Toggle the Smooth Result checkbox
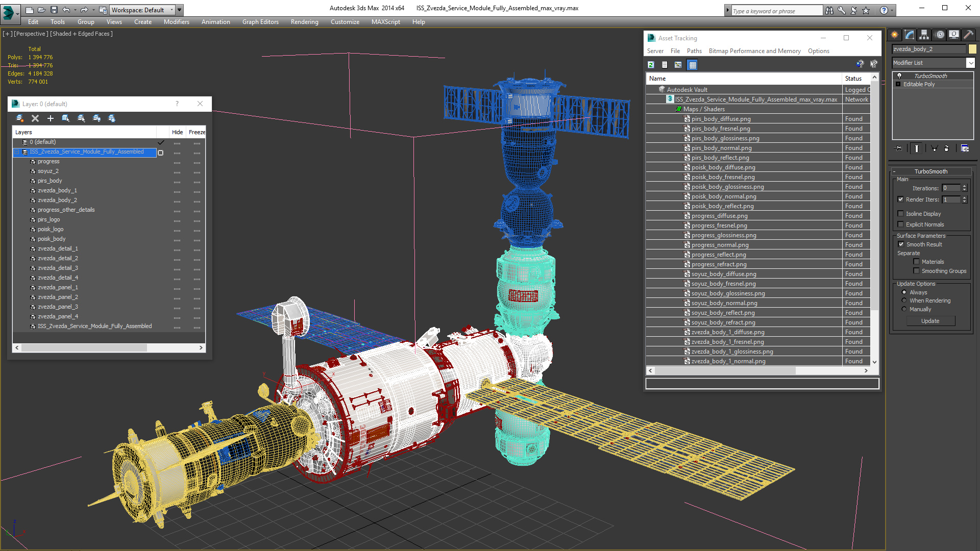This screenshot has height=551, width=980. pos(901,244)
